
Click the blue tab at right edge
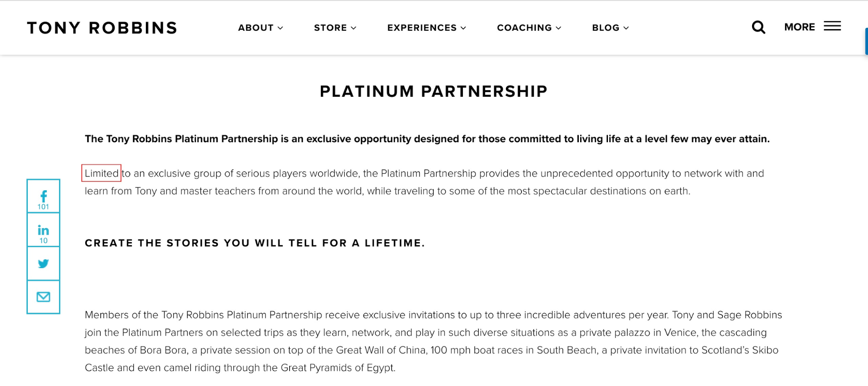[x=866, y=41]
